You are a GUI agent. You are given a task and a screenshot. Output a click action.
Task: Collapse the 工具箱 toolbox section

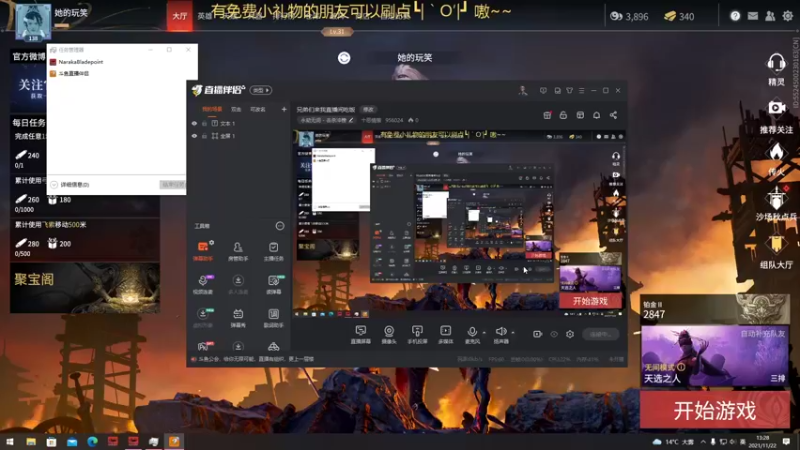(280, 226)
